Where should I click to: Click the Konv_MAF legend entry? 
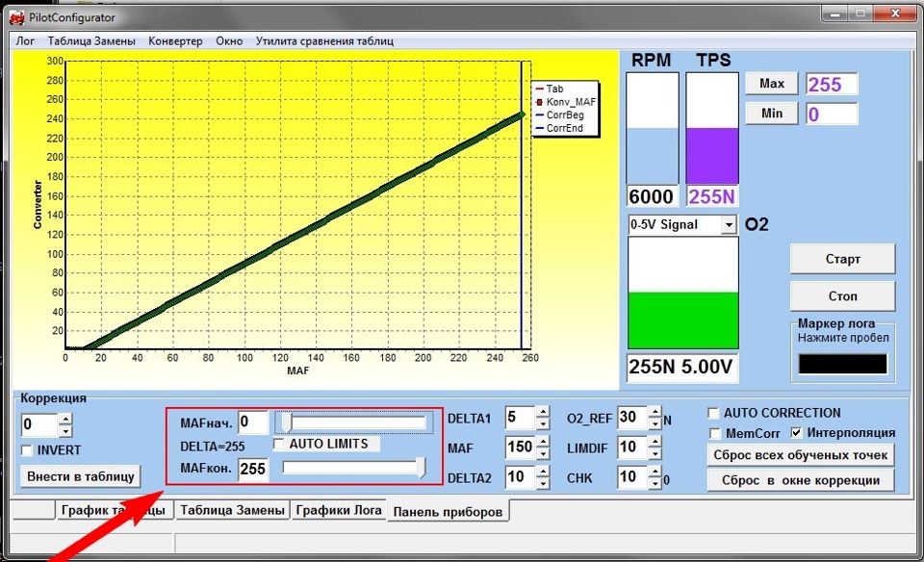click(x=566, y=102)
